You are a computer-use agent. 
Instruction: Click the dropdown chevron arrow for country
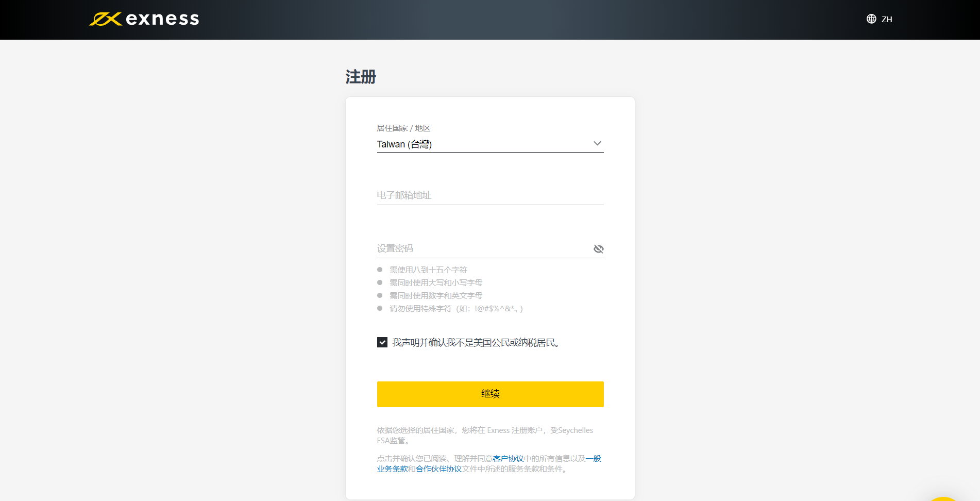coord(597,144)
